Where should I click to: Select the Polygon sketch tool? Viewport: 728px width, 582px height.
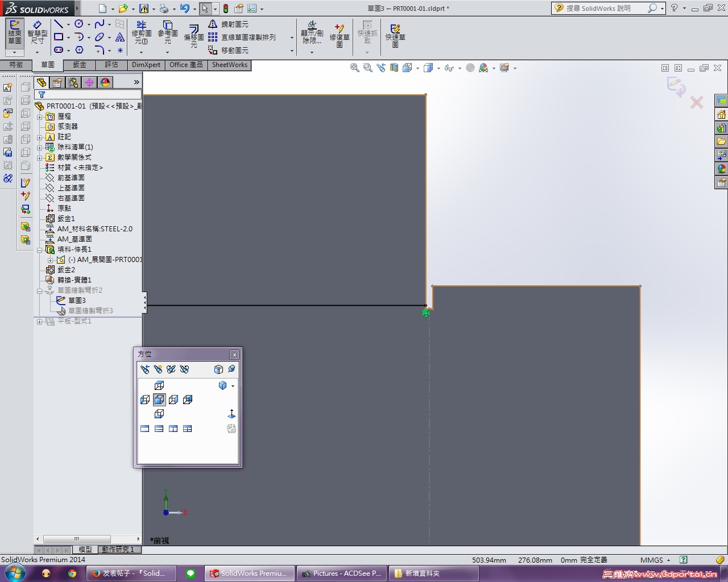(x=79, y=50)
